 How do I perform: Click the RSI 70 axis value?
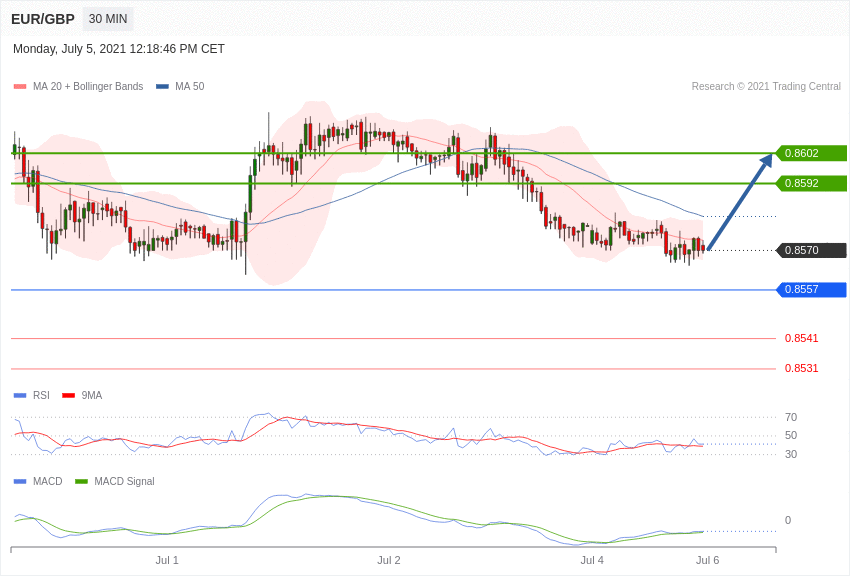(791, 417)
